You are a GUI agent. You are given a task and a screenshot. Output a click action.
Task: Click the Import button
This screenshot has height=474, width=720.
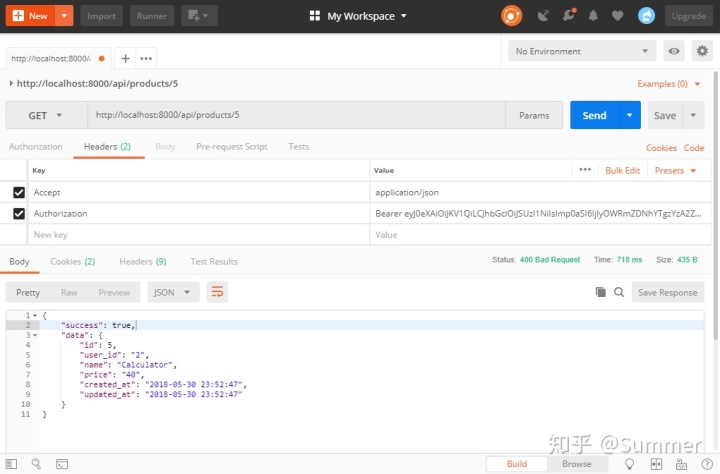[x=101, y=16]
